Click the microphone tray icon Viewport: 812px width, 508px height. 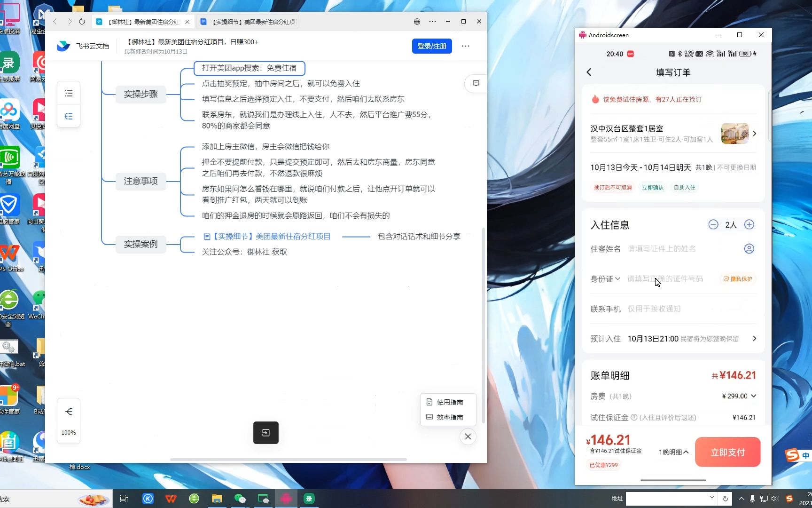point(752,499)
